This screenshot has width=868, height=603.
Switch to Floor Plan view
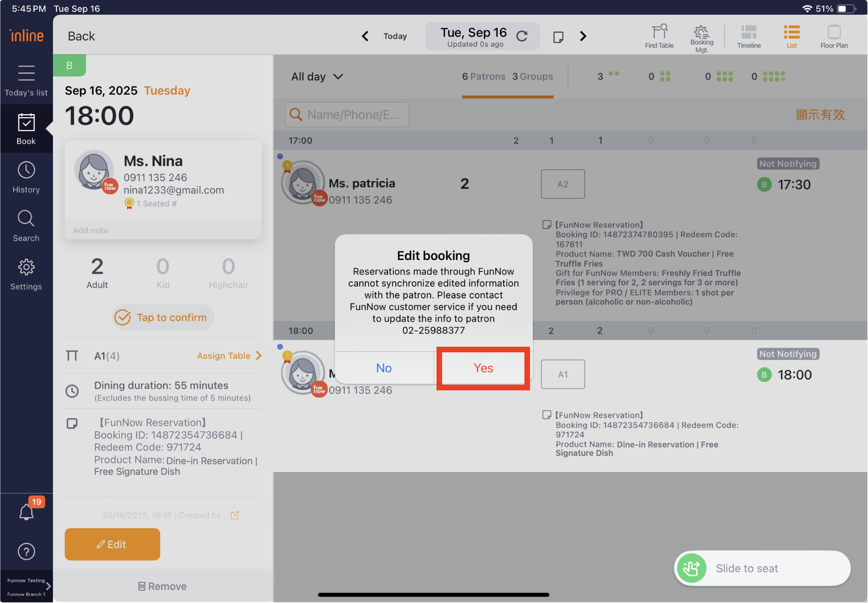[x=834, y=36]
